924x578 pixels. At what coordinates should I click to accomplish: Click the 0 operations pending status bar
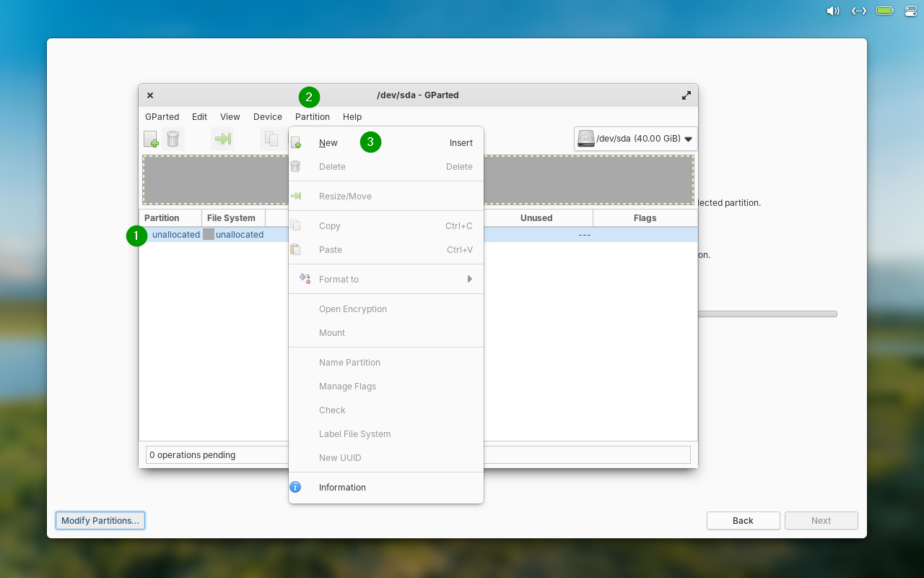point(418,455)
